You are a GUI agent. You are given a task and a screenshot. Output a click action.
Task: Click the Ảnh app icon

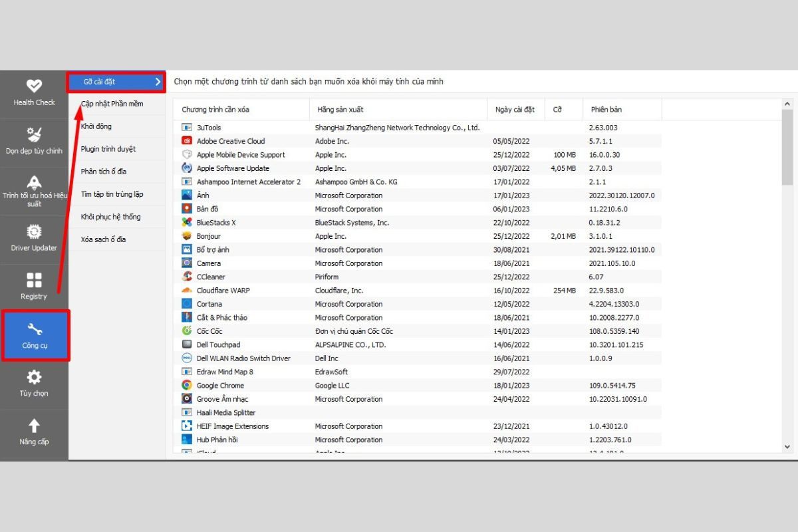187,196
